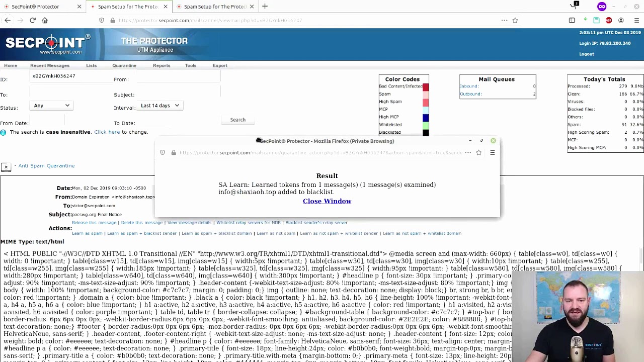Image resolution: width=644 pixels, height=362 pixels.
Task: Open the Adblock Plus extension icon
Action: [609, 20]
